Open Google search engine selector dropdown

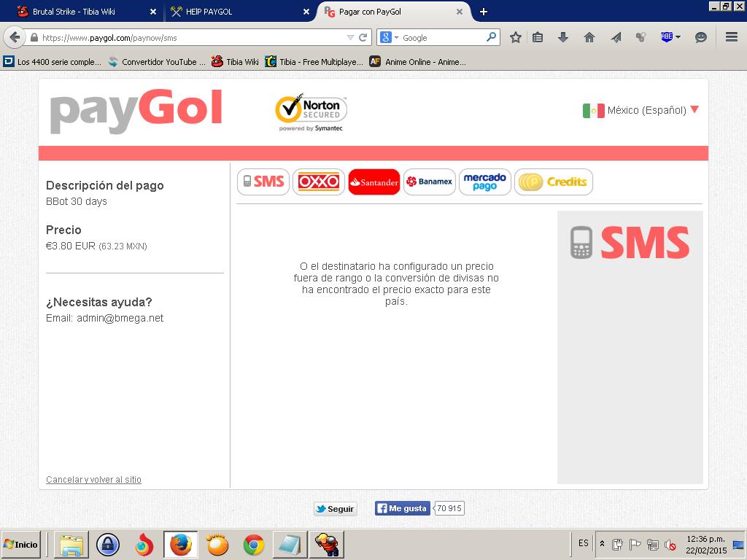tap(390, 37)
